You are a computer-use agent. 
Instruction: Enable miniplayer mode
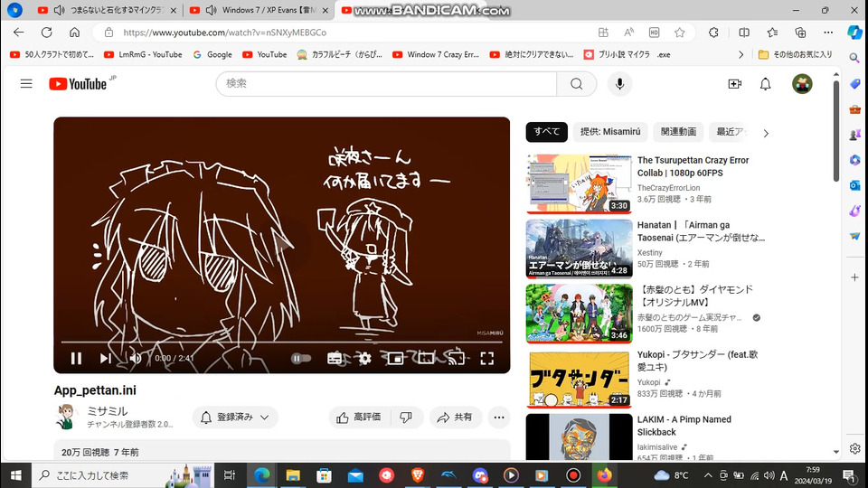[395, 359]
